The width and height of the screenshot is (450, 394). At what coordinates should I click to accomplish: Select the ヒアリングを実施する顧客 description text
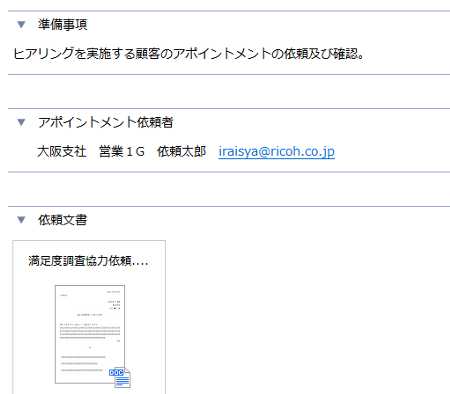[188, 54]
